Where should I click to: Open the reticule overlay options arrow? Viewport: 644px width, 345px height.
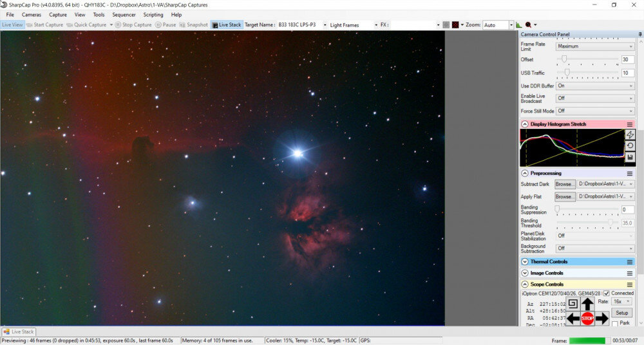(462, 24)
